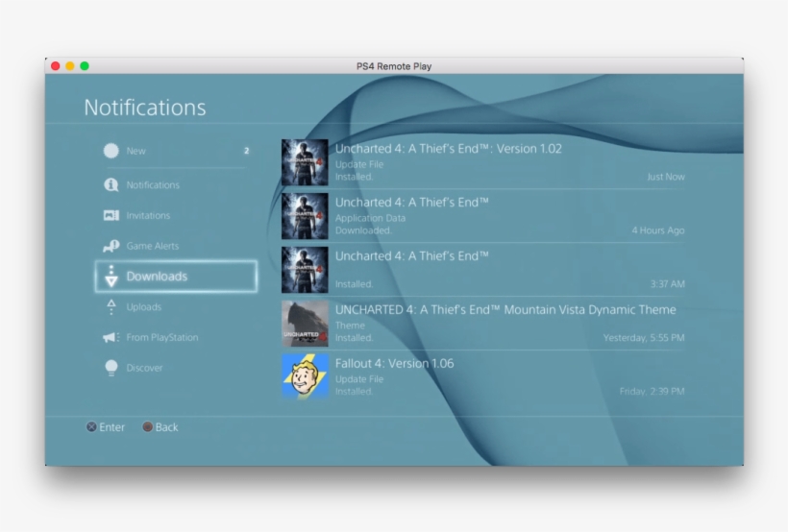The image size is (788, 532).
Task: Click the Back label
Action: coord(166,427)
